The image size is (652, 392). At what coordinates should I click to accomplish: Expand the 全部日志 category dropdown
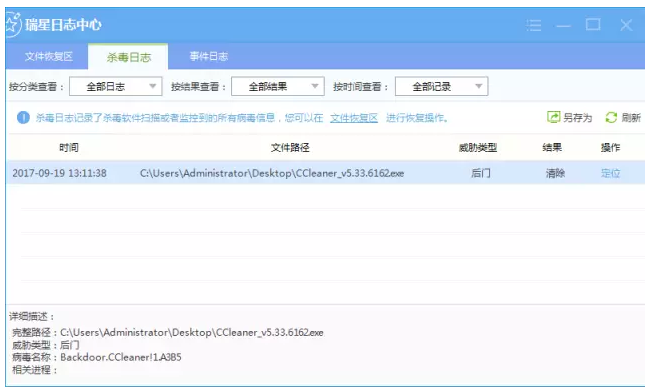pyautogui.click(x=116, y=86)
